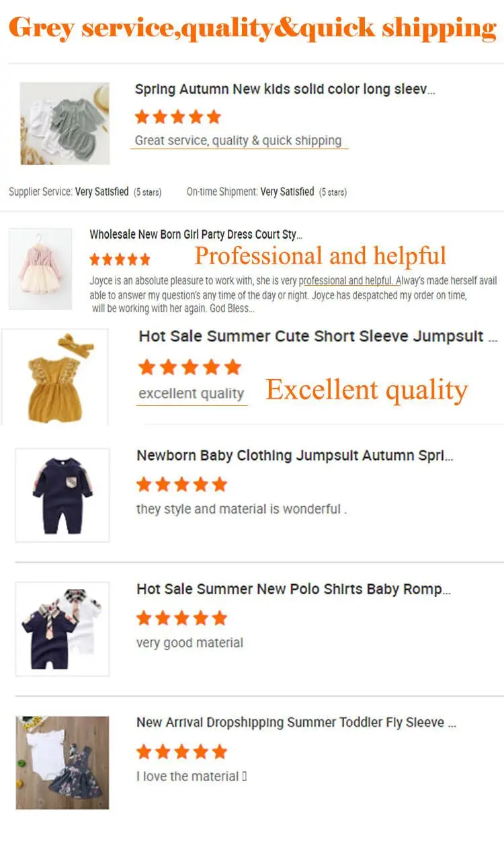Open "Hot Sale Summer New Polo Shirts" title
Viewport: 504px width, 841px height.
(x=294, y=590)
